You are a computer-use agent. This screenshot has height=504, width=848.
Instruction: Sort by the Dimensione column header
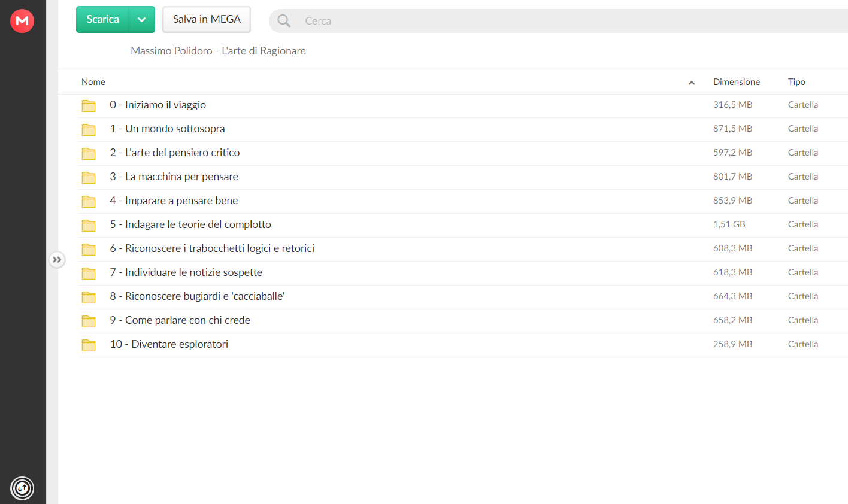pyautogui.click(x=737, y=82)
